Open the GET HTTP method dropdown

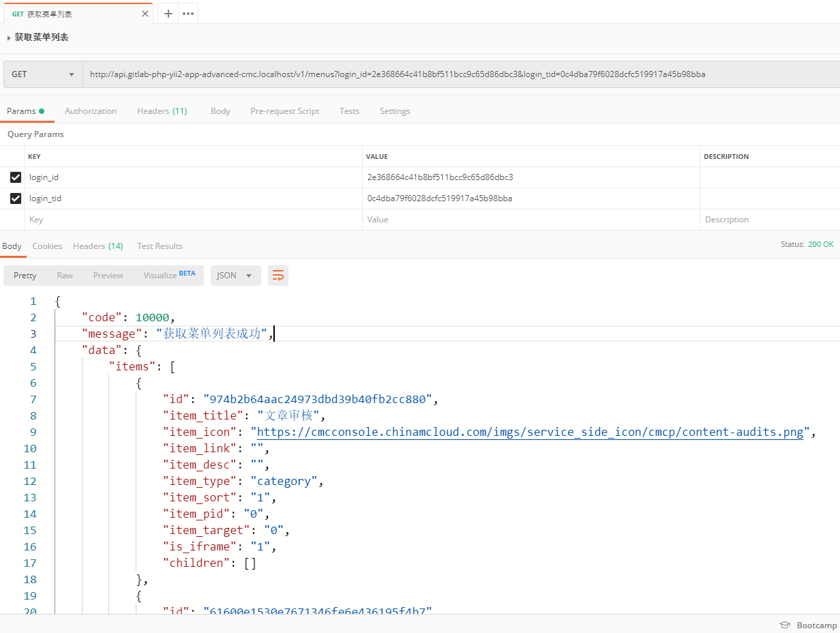coord(42,74)
